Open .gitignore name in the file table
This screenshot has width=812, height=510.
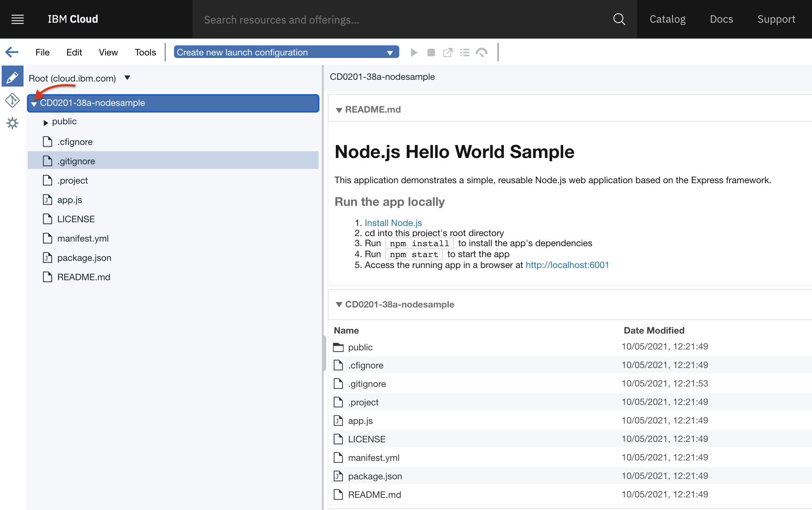pos(367,384)
